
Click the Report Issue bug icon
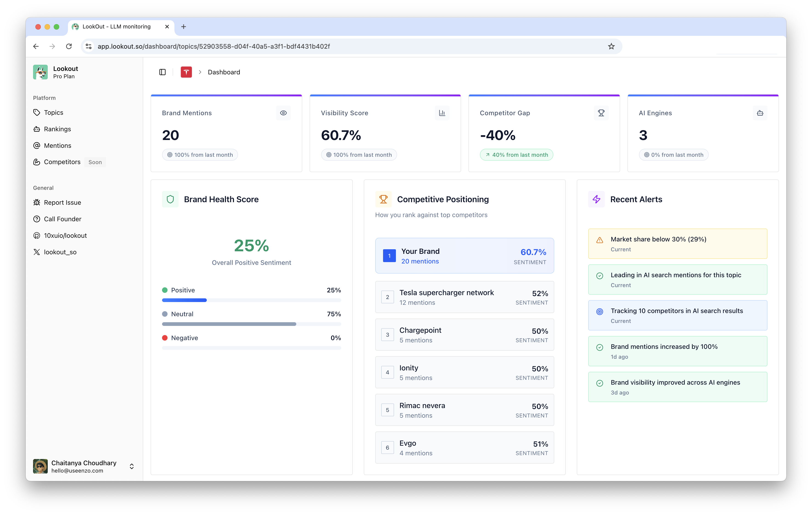click(37, 203)
